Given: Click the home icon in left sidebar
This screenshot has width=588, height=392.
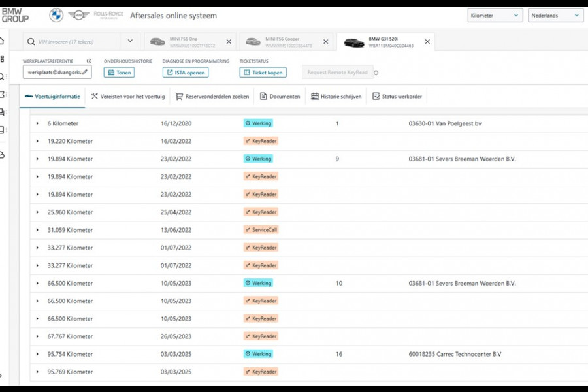Looking at the screenshot, I should pyautogui.click(x=2, y=41).
